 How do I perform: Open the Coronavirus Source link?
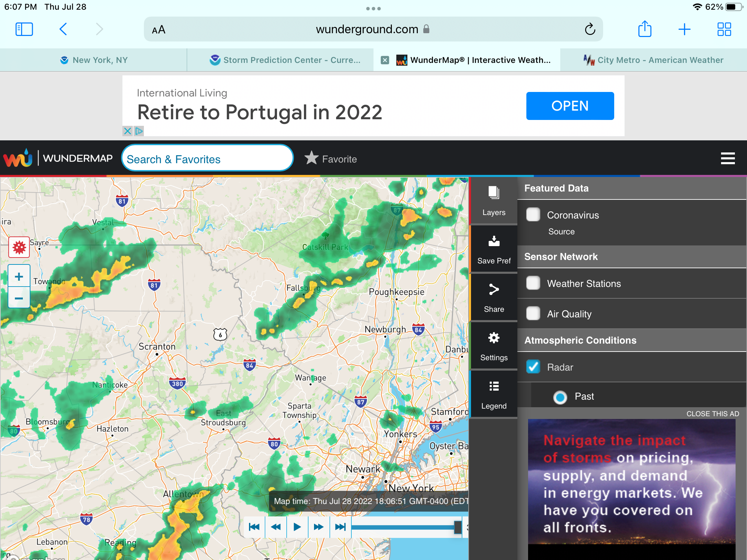pos(561,232)
